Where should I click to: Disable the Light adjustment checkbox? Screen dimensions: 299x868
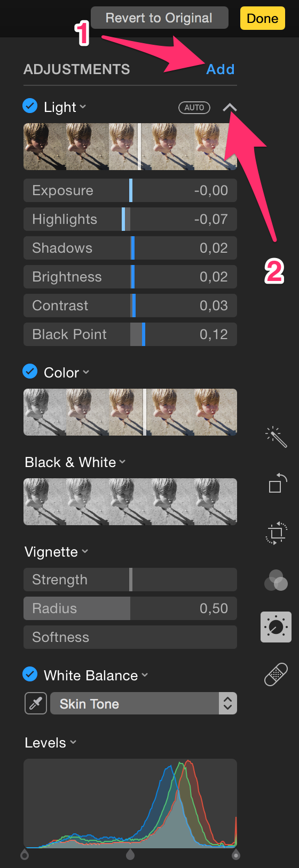30,106
